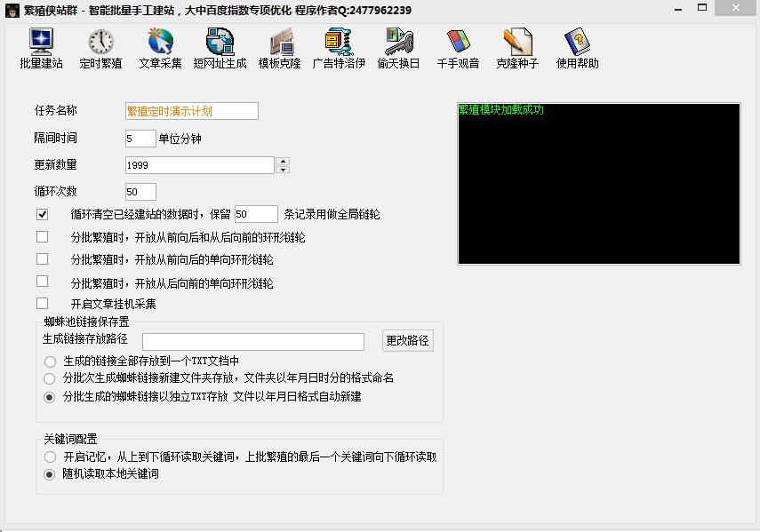
Task: Enable 开启文章挂机采集 checkbox
Action: click(x=42, y=304)
